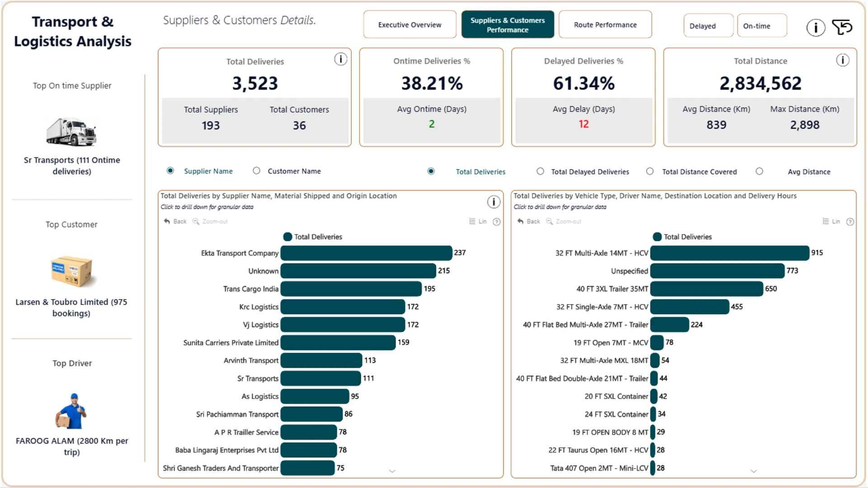Click 'FAROOG ALAM (2800 Km per trip)' text
The image size is (868, 488).
tap(72, 446)
